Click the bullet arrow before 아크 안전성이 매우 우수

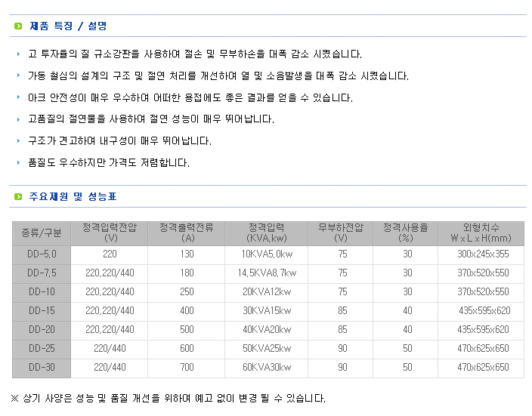click(x=19, y=98)
